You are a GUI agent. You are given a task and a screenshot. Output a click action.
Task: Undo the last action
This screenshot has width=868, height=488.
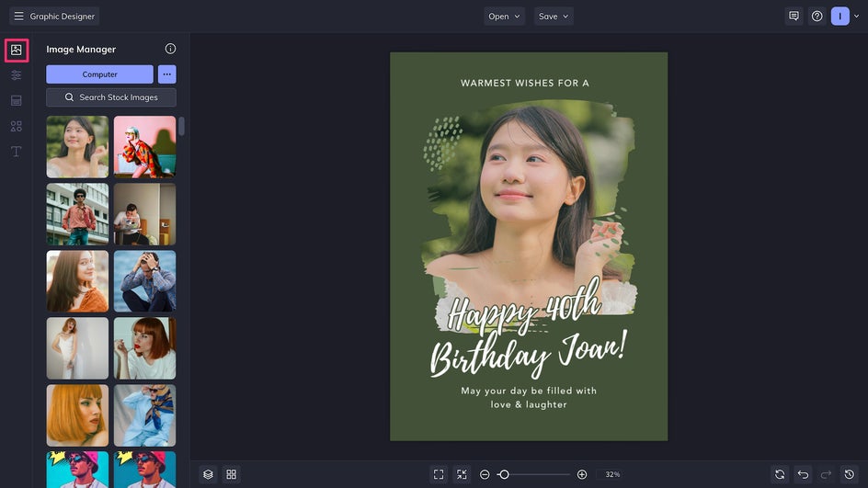point(803,474)
